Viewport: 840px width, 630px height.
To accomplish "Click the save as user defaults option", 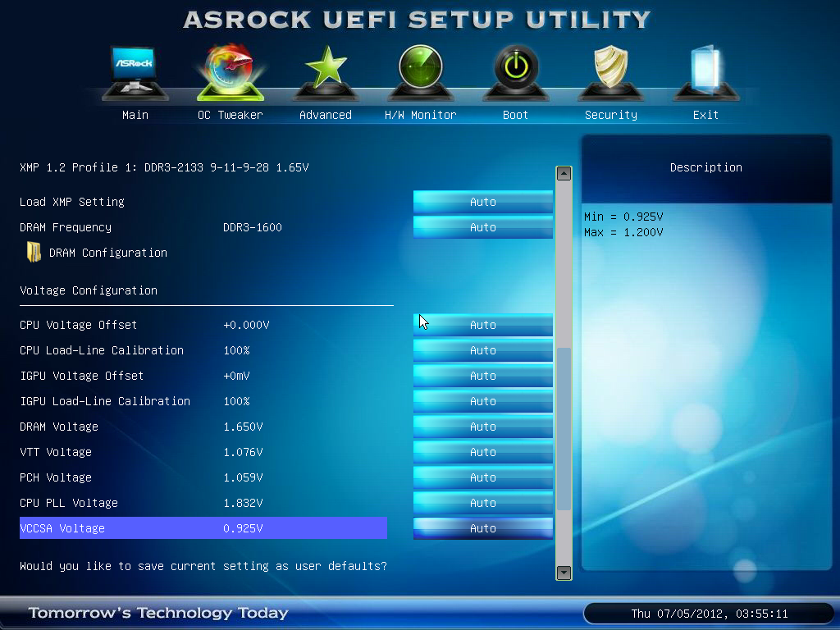I will point(203,566).
